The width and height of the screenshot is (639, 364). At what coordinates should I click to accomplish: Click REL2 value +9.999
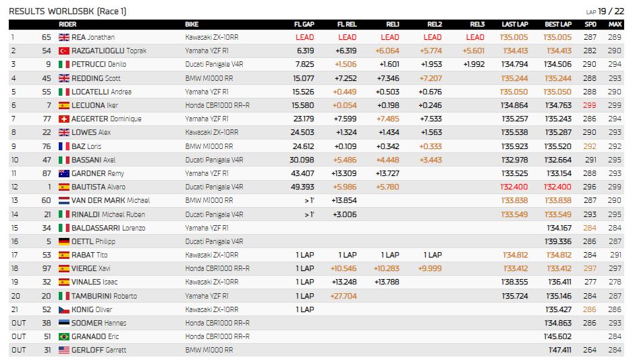pyautogui.click(x=430, y=268)
